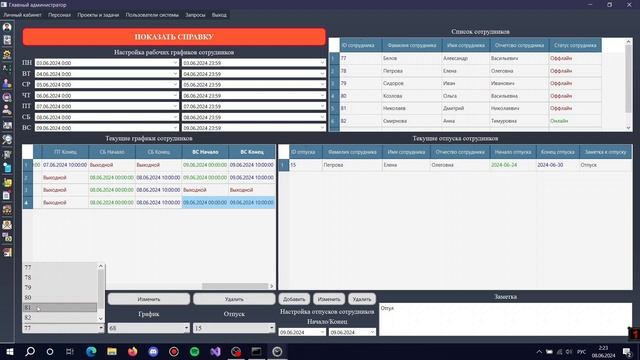Expand the vacation start date picker 09.06.2024
This screenshot has width=640, height=360.
(x=322, y=332)
